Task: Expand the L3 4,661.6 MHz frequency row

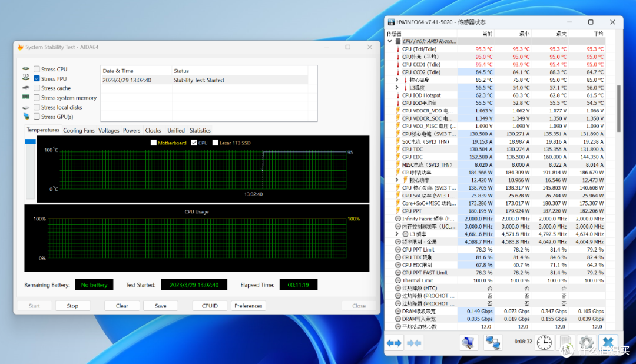Action: pos(397,234)
